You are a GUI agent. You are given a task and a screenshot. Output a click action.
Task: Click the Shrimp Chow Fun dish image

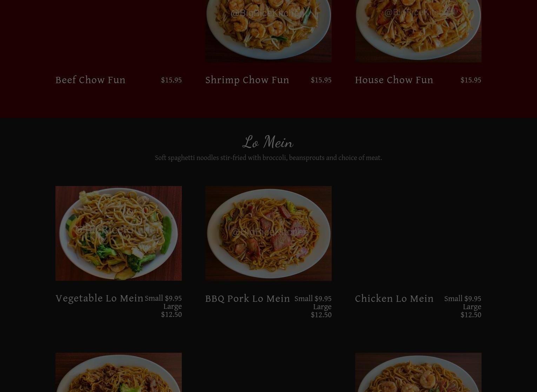(268, 31)
